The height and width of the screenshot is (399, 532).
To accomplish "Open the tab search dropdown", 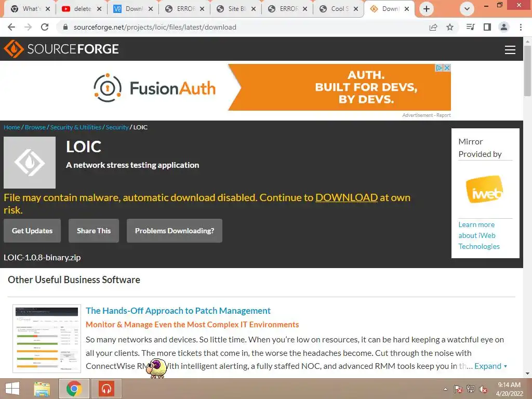I will (x=467, y=9).
